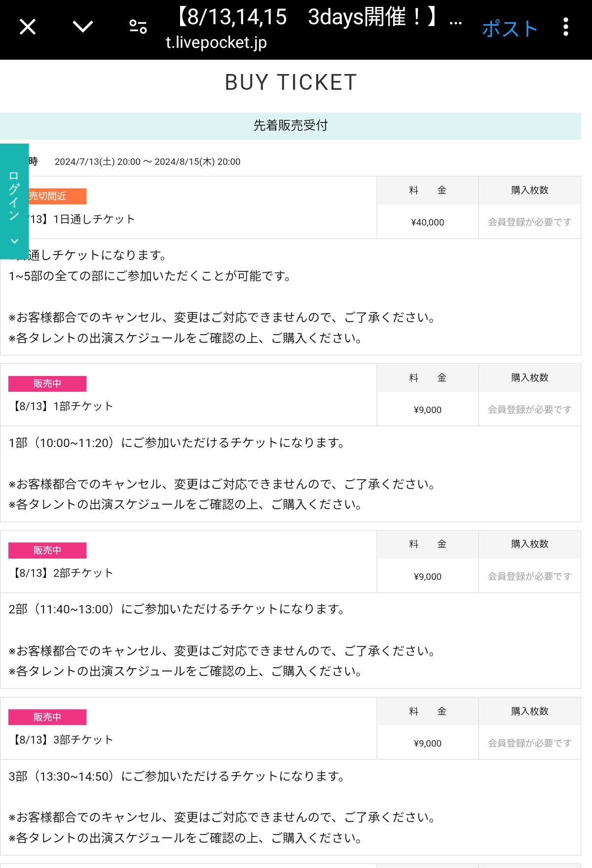Tap the ポスト button in header
Image resolution: width=592 pixels, height=868 pixels.
coord(510,29)
